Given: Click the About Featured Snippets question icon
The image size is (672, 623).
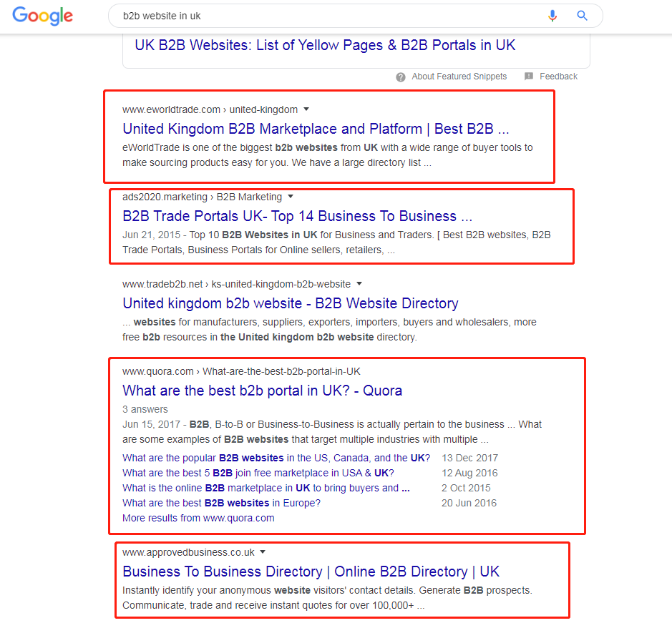Looking at the screenshot, I should click(401, 77).
